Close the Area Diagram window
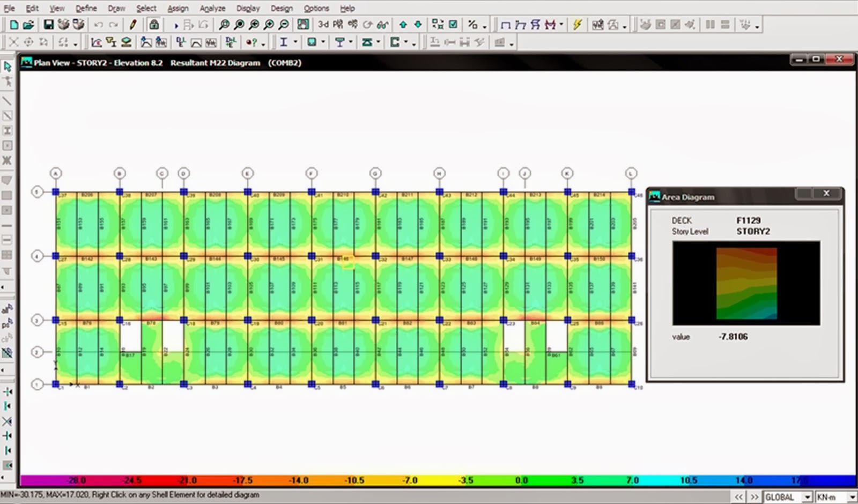Viewport: 858px width, 504px height. click(x=826, y=193)
